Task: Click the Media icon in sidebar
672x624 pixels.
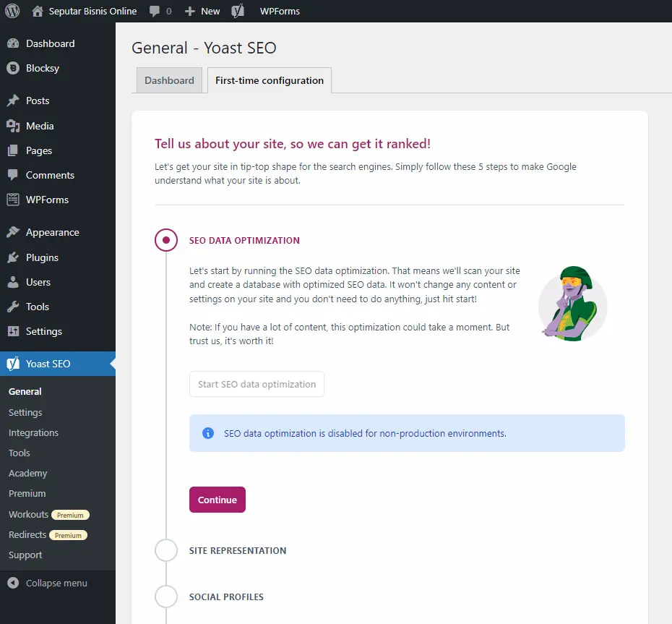Action: 13,126
